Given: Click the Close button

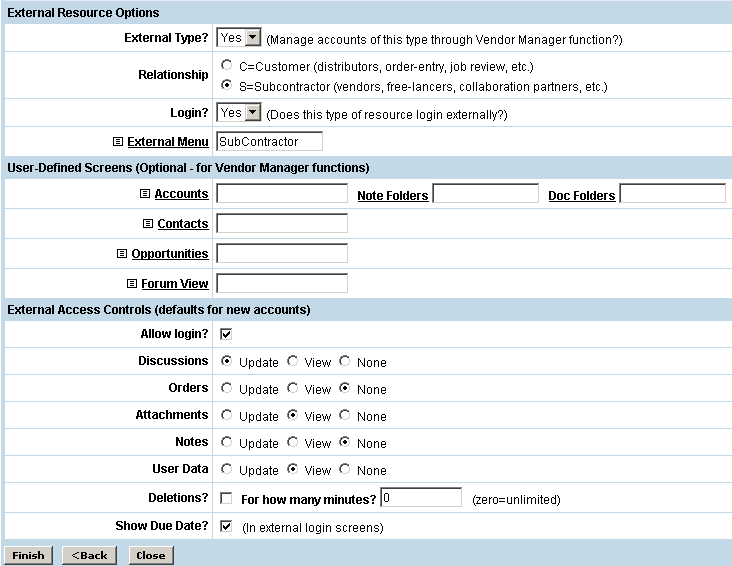Looking at the screenshot, I should pos(151,555).
